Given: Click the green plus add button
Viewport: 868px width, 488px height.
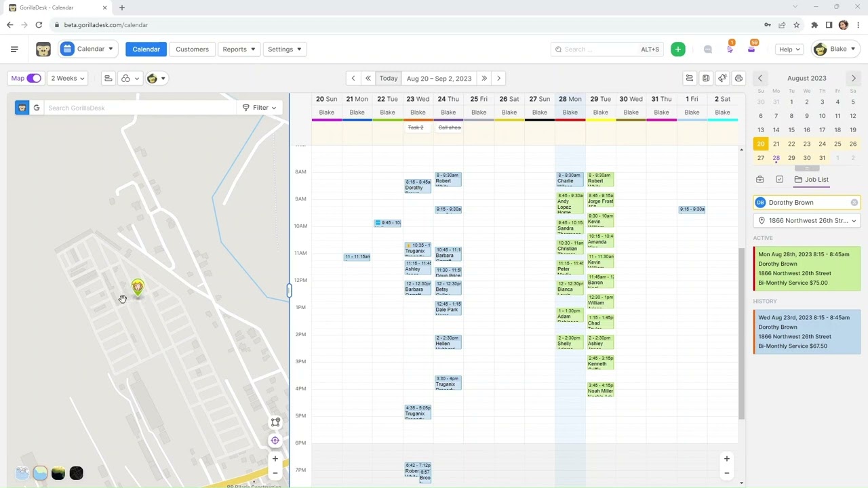Looking at the screenshot, I should coord(677,49).
